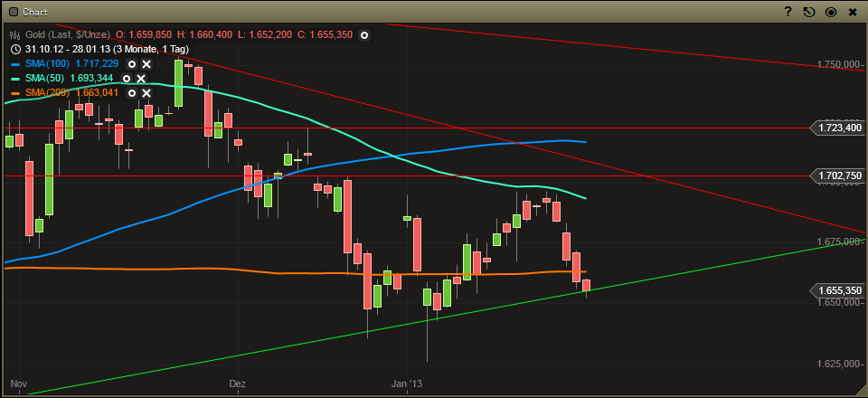
Task: Click the Jan '13 label on the time axis
Action: coord(409,384)
